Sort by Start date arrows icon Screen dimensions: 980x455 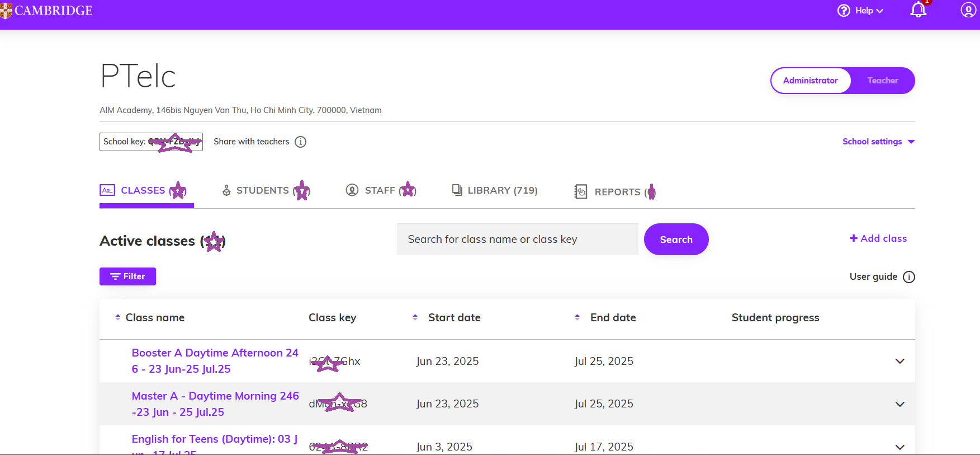click(x=415, y=317)
